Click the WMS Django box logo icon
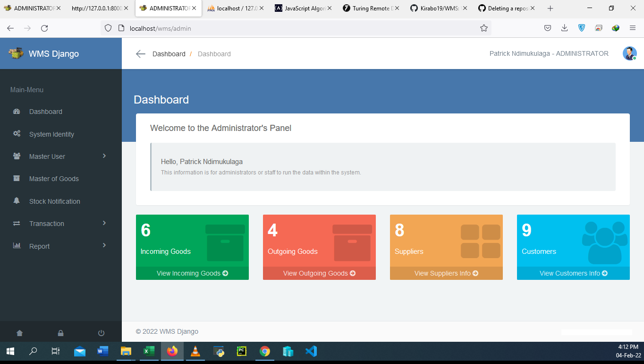 tap(16, 53)
